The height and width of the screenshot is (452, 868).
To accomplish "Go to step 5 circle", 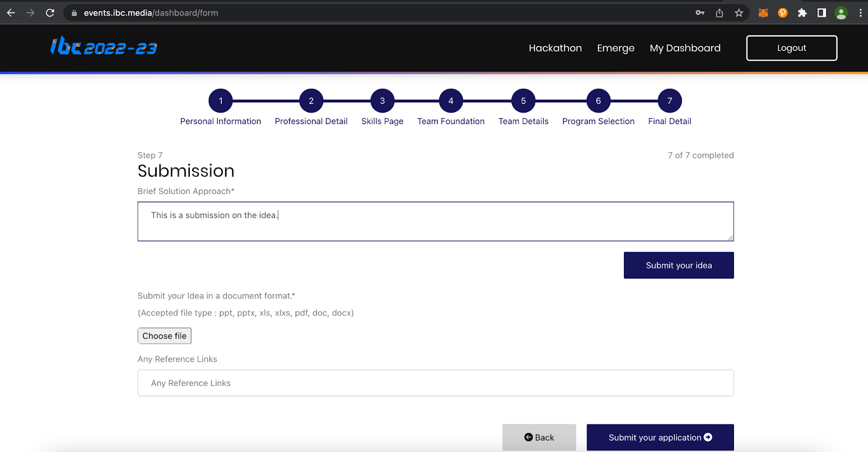I will [x=524, y=101].
